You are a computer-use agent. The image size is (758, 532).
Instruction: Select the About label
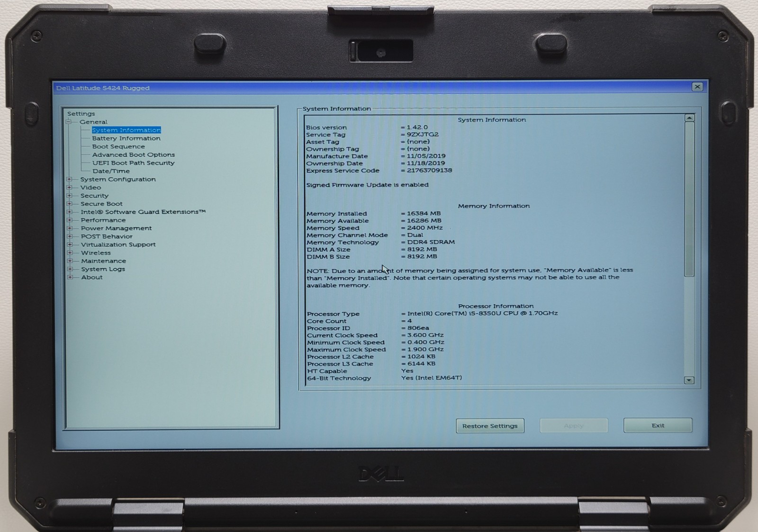(x=91, y=277)
